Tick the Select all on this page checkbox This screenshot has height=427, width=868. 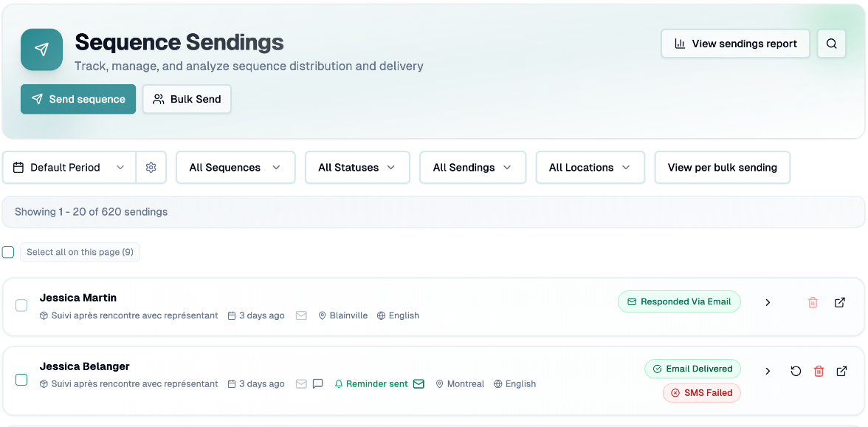pos(7,252)
